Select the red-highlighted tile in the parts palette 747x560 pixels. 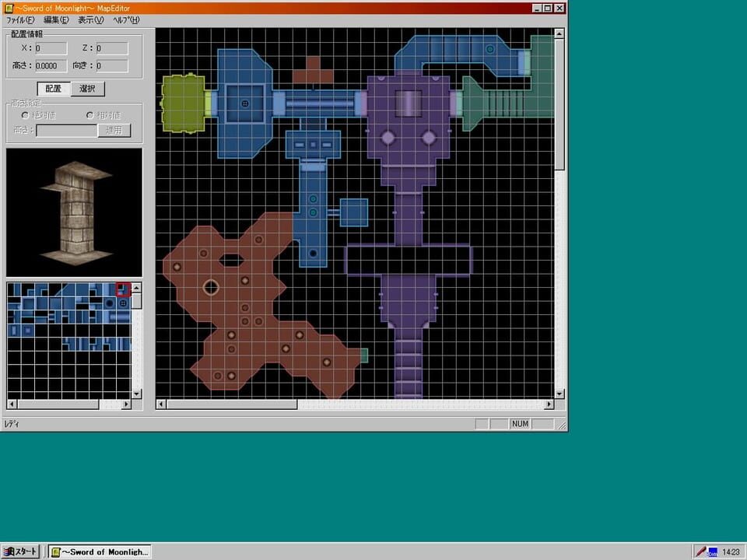[x=123, y=289]
